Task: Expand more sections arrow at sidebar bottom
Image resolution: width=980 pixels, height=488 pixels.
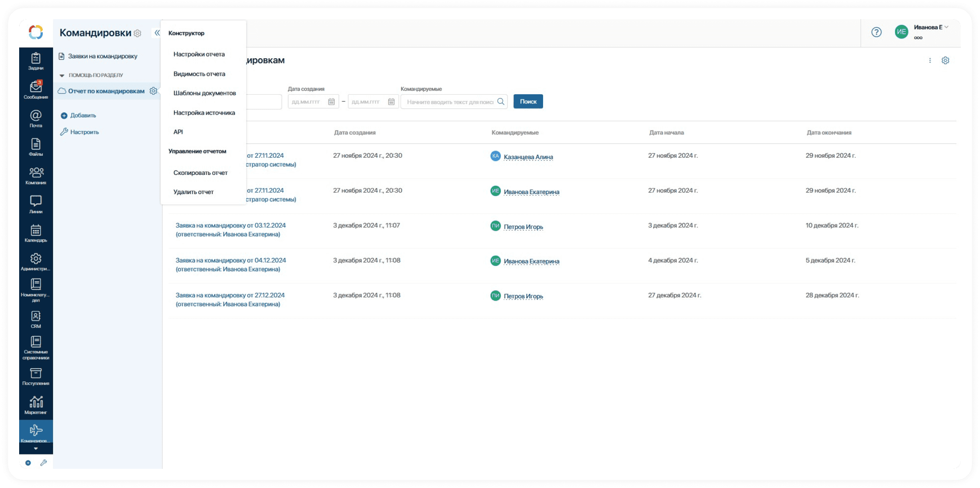Action: click(36, 449)
